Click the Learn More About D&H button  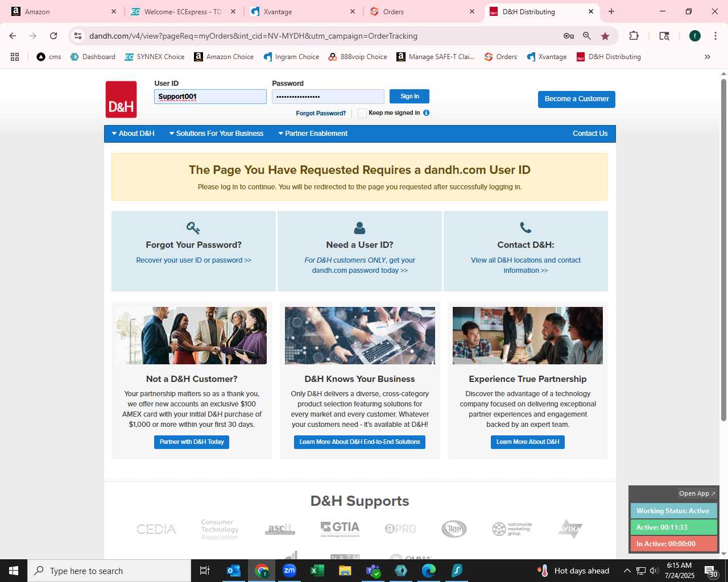[528, 442]
